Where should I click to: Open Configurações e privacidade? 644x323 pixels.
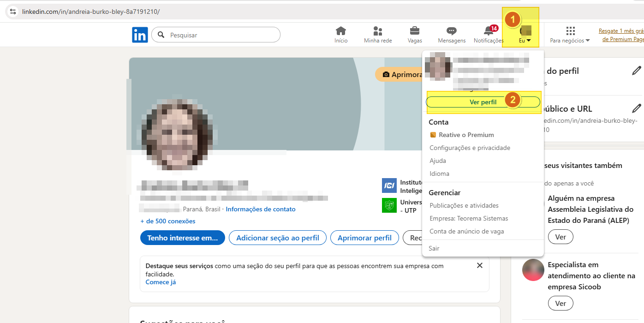(x=470, y=148)
